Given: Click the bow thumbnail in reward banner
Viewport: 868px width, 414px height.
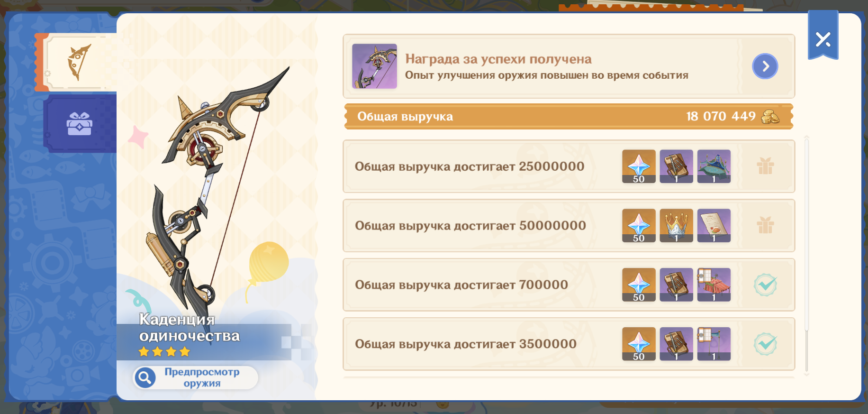Looking at the screenshot, I should click(x=374, y=66).
